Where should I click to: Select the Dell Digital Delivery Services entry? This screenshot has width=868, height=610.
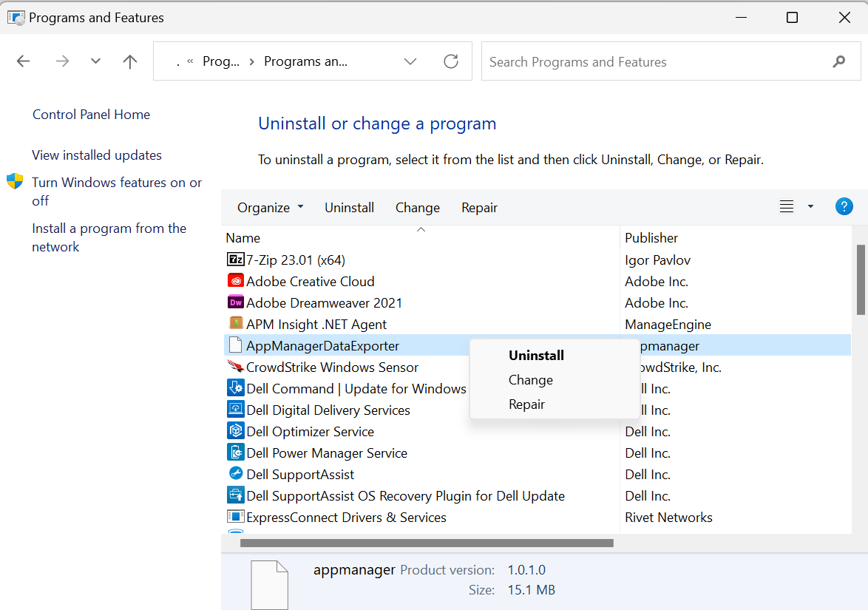(328, 410)
